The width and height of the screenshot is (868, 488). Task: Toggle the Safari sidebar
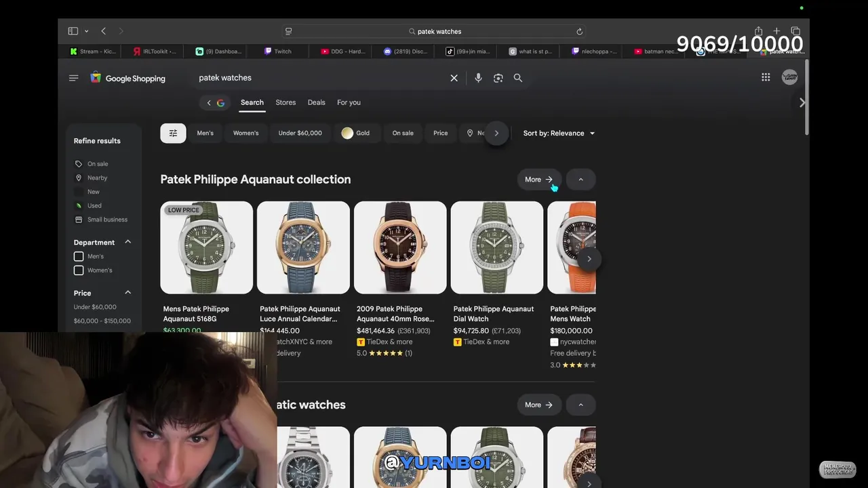[x=73, y=31]
